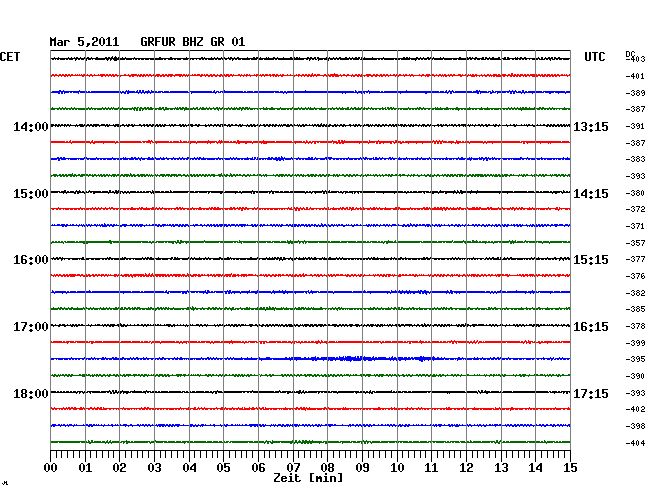
Task: Click the DC value '-380'
Action: point(635,193)
